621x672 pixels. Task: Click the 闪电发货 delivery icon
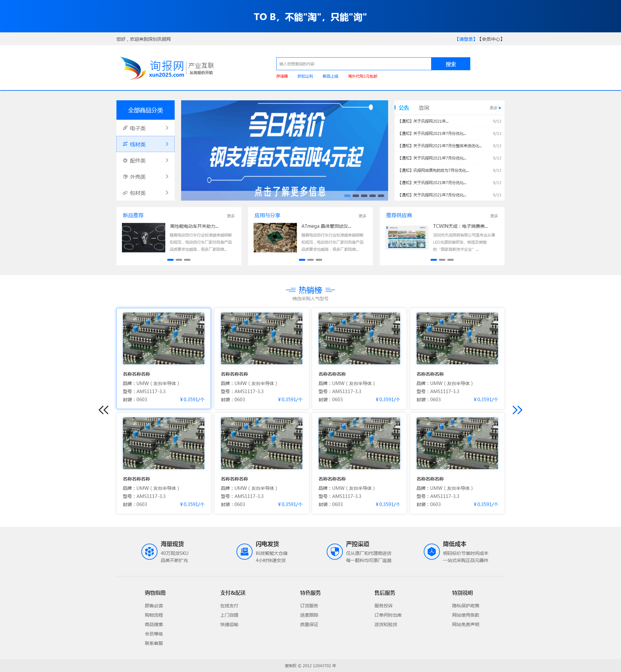[x=244, y=551]
